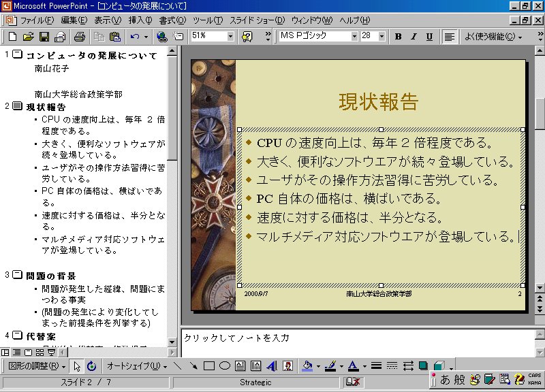
Task: Switch to Outline view button
Action: [x=16, y=353]
